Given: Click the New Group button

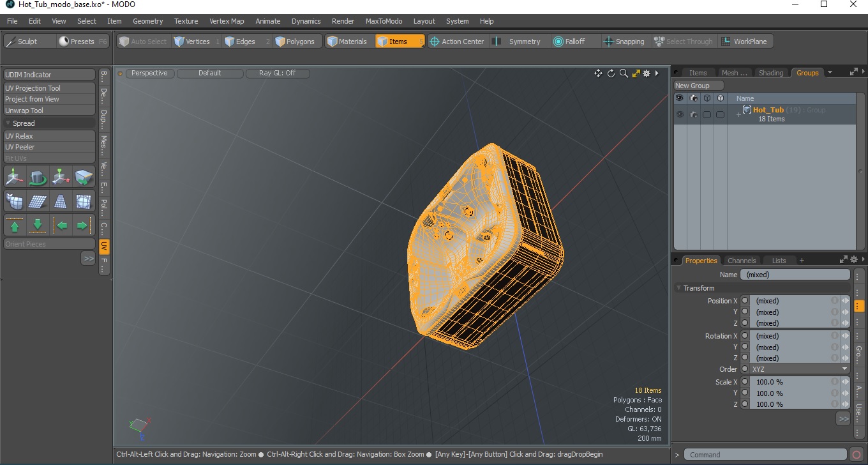Looking at the screenshot, I should click(699, 86).
